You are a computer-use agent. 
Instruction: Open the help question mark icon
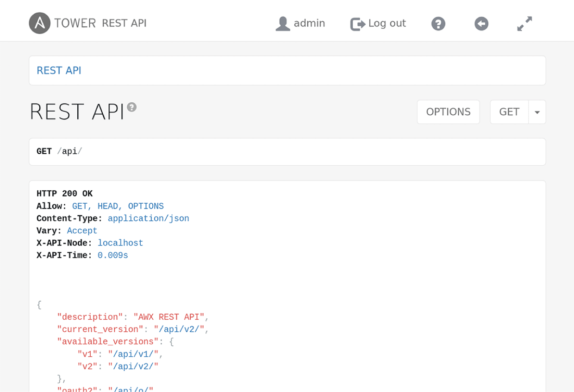point(438,24)
